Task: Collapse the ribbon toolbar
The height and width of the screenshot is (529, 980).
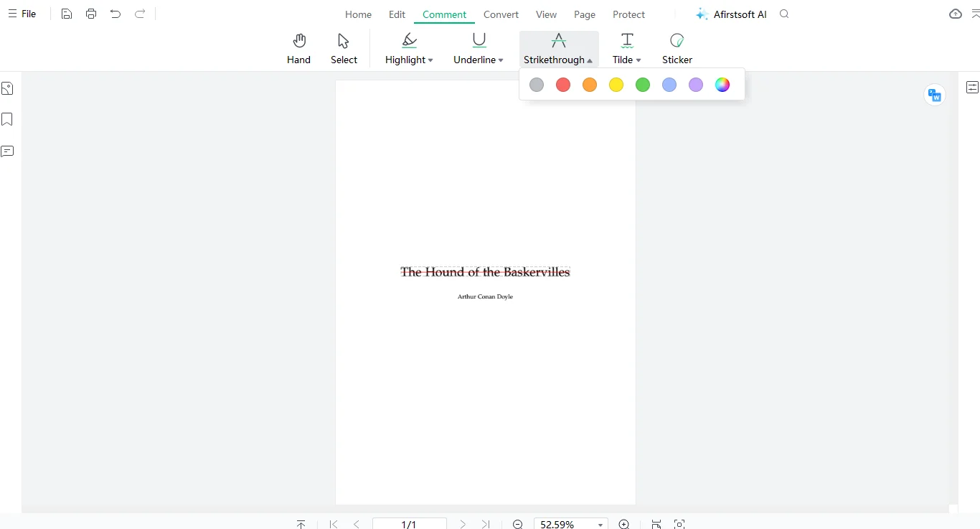Action: pyautogui.click(x=975, y=14)
